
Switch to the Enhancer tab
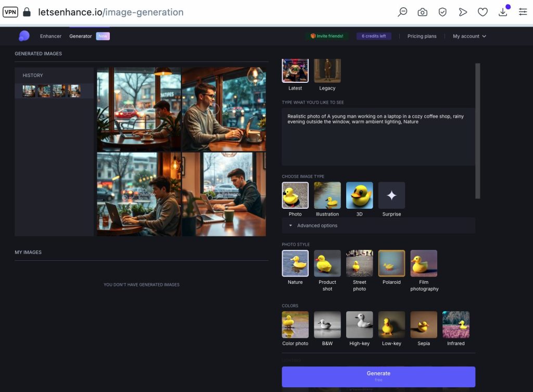tap(50, 36)
